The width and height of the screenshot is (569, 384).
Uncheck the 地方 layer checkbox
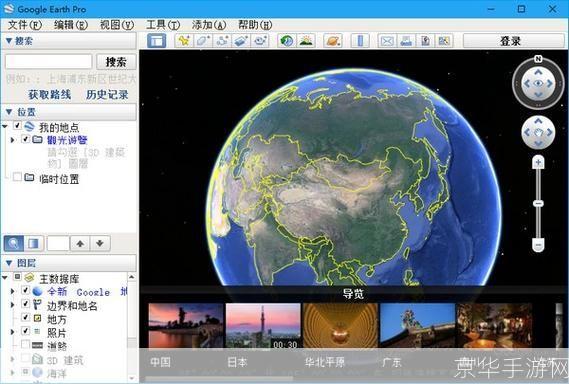(25, 318)
